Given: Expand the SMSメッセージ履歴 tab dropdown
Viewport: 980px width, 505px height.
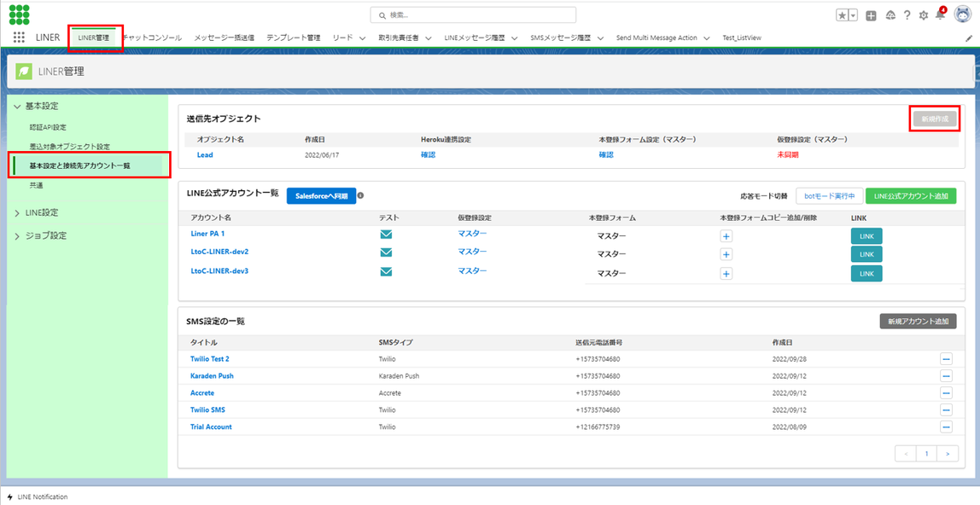Looking at the screenshot, I should click(x=600, y=38).
